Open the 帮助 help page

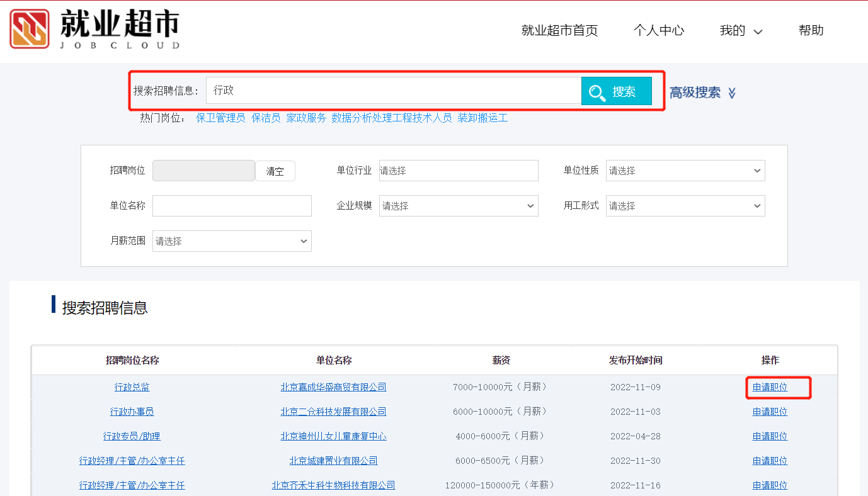pyautogui.click(x=810, y=30)
